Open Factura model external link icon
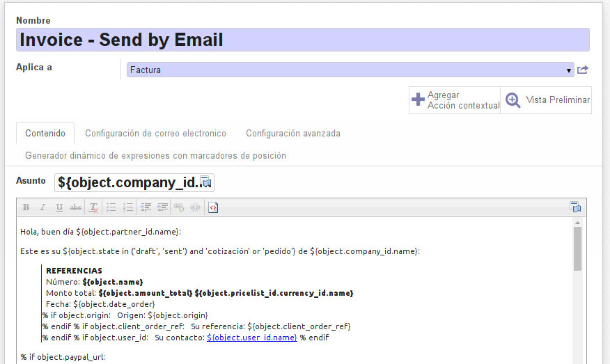 click(583, 70)
